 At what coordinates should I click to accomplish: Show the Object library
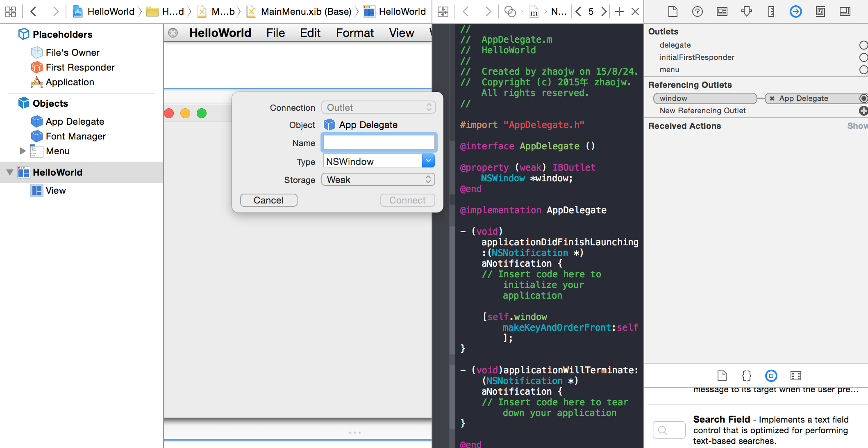point(771,375)
